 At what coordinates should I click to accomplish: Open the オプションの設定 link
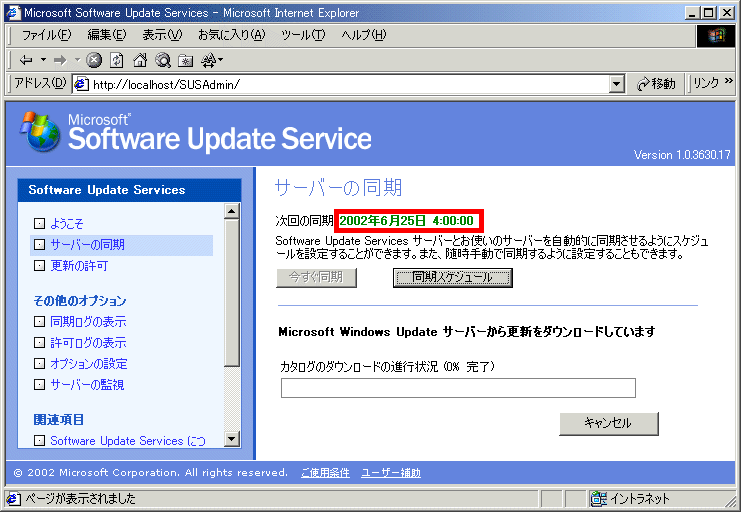(x=89, y=364)
